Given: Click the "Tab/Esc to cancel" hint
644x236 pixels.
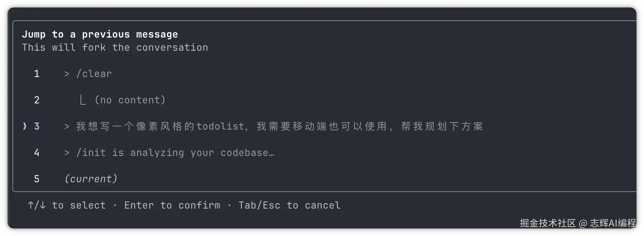Looking at the screenshot, I should pos(289,205).
